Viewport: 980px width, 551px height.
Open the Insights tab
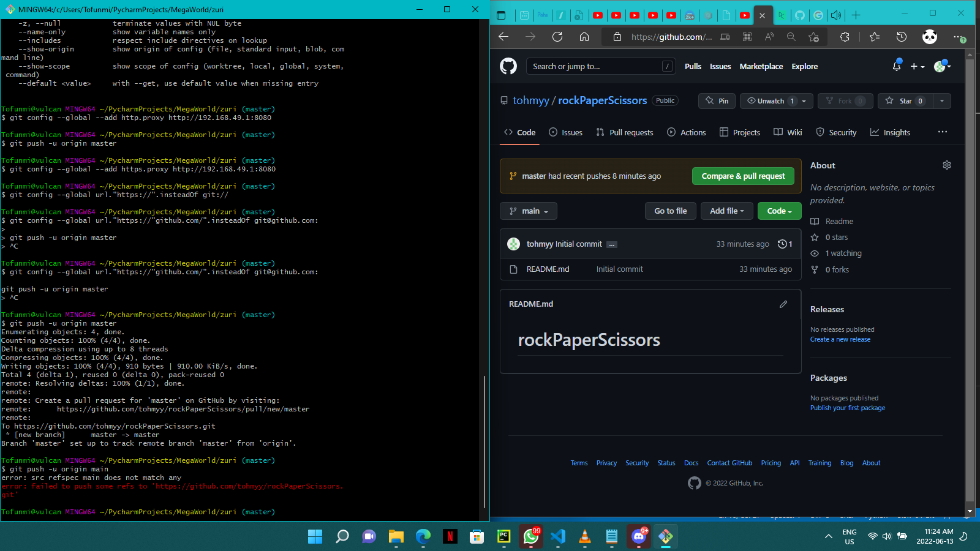click(x=890, y=132)
